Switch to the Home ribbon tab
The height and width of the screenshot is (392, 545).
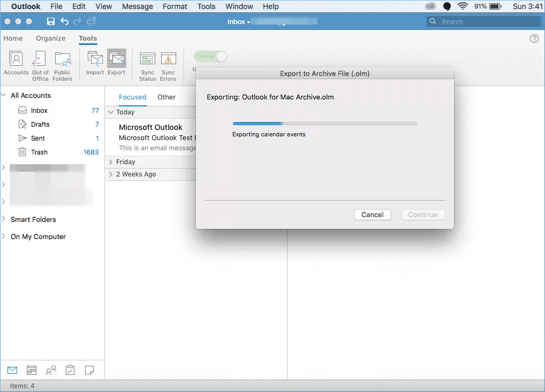coord(13,38)
